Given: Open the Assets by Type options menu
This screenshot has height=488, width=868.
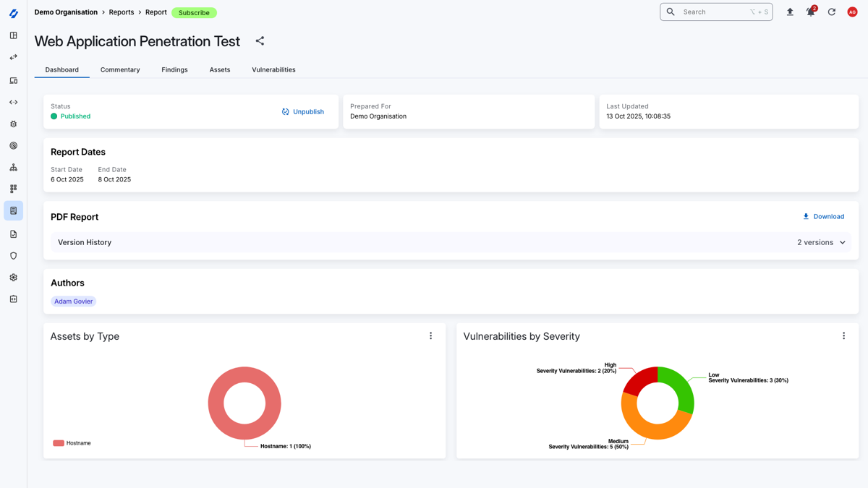Looking at the screenshot, I should [430, 336].
